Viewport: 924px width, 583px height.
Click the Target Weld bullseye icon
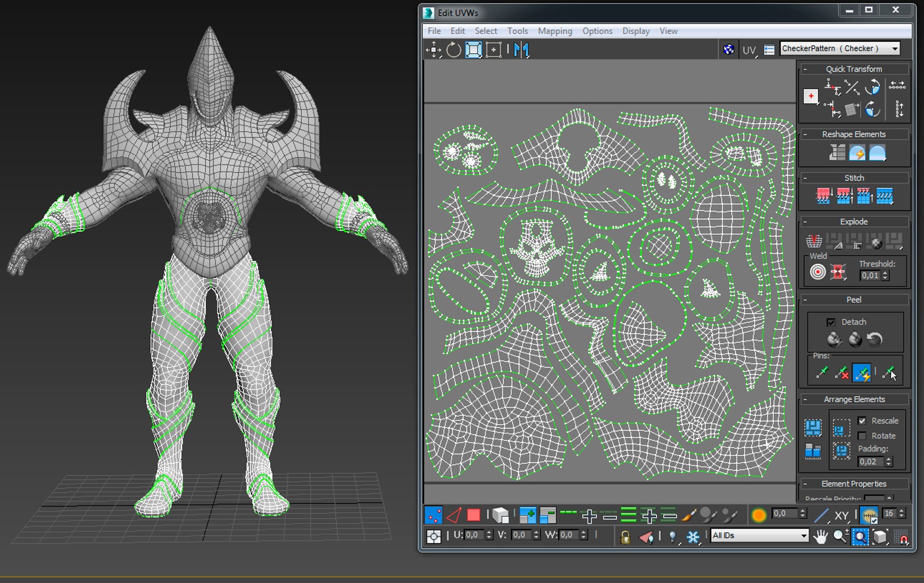[818, 272]
